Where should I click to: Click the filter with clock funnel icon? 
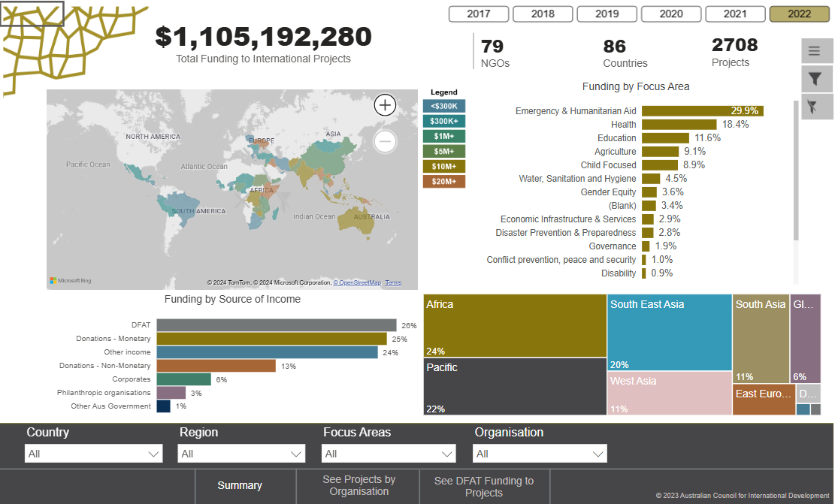818,106
